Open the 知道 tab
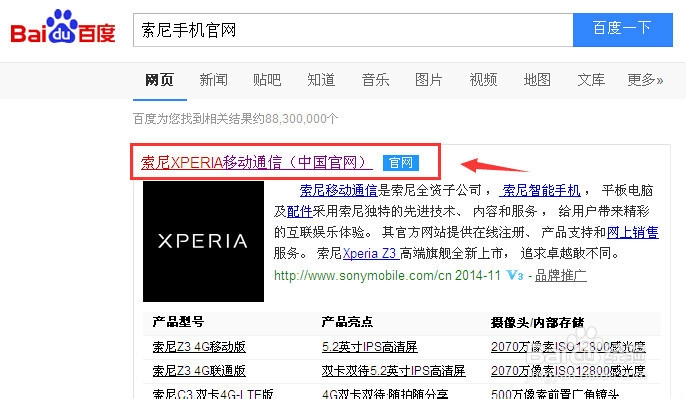 322,80
